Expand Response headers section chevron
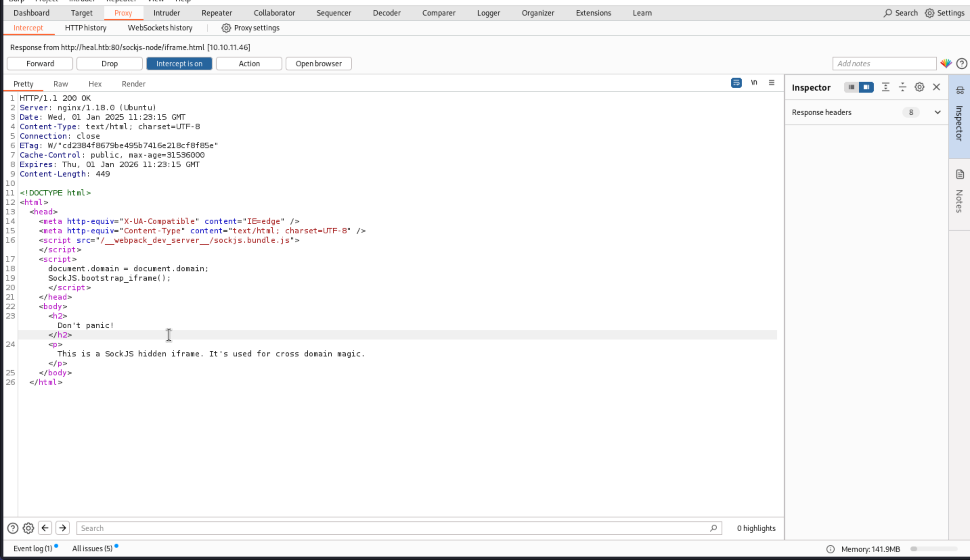The width and height of the screenshot is (970, 560). click(937, 112)
